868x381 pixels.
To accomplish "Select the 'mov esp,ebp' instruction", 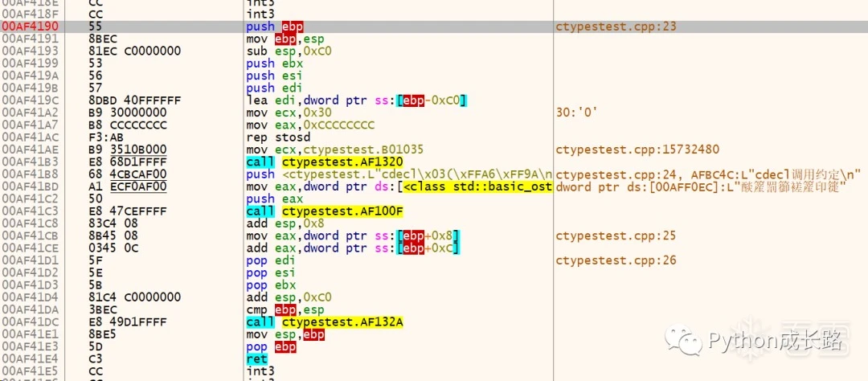I will 285,334.
